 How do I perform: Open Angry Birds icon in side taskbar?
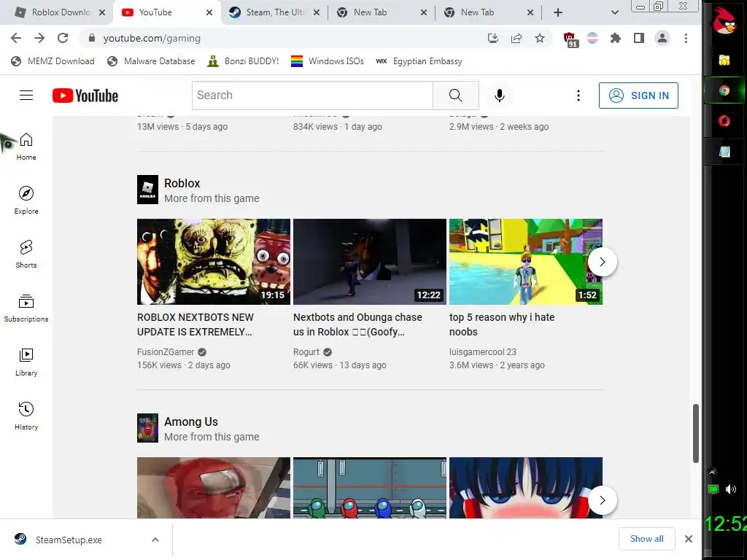point(724,20)
